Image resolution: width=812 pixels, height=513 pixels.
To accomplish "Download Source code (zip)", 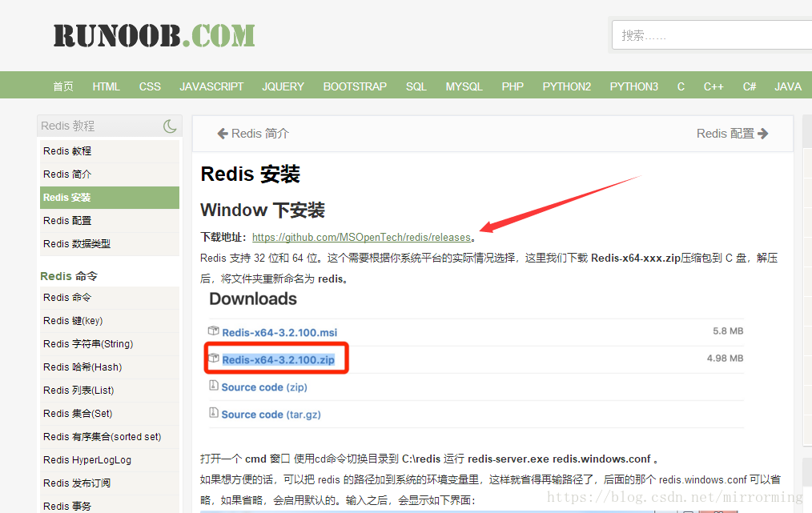I will 264,387.
